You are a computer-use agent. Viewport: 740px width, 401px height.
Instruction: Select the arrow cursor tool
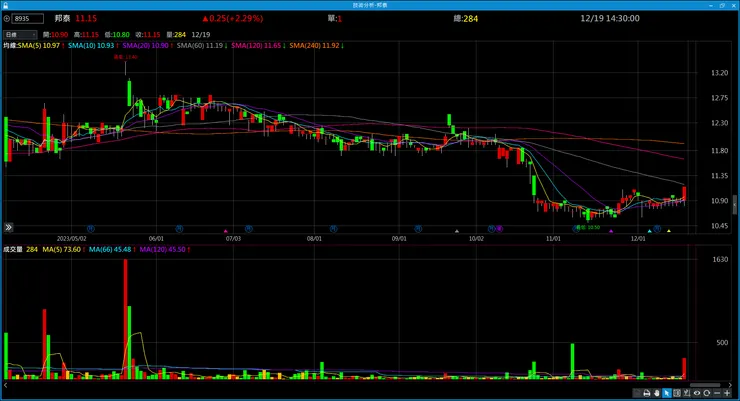667,393
